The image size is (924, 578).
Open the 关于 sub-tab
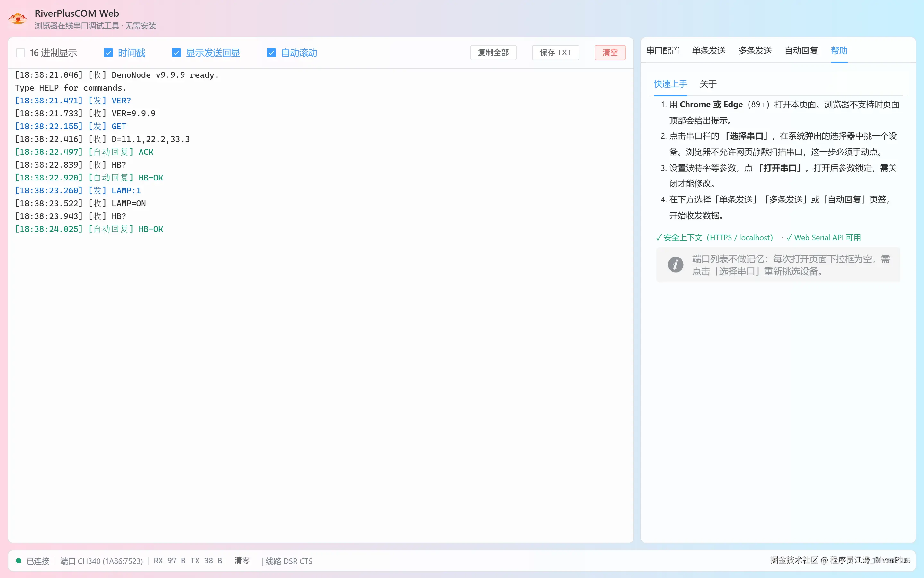click(708, 84)
